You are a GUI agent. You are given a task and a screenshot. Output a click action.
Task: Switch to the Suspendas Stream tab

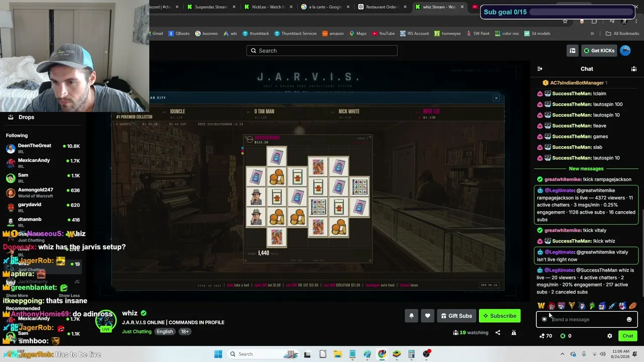211,7
